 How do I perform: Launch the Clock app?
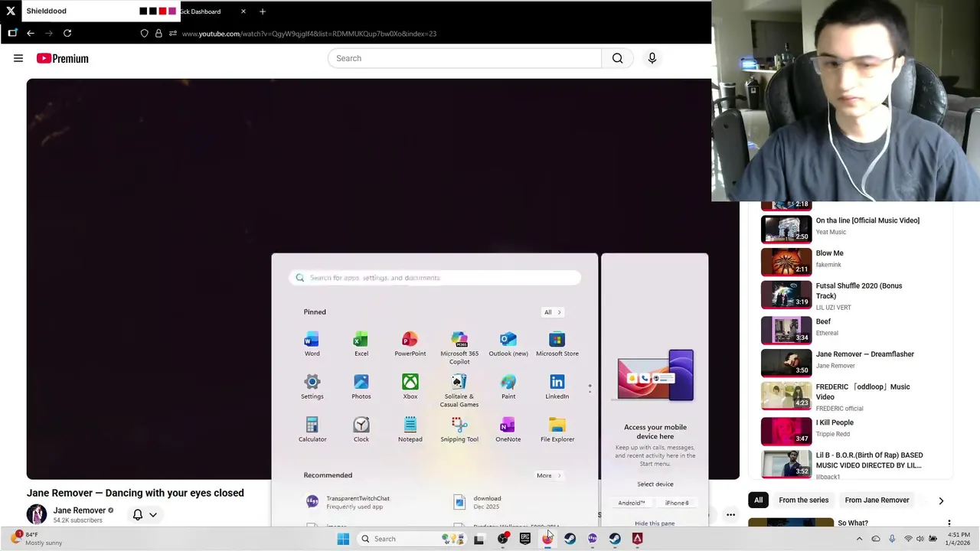361,430
